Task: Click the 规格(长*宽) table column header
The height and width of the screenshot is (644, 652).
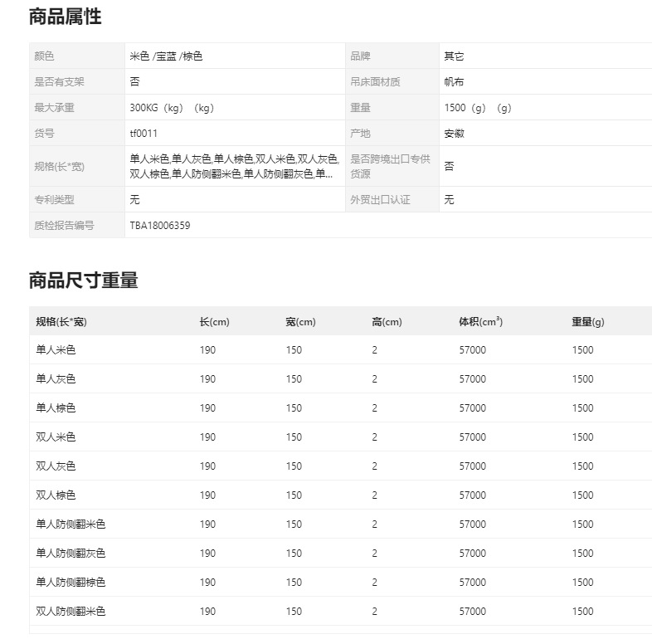Action: (61, 321)
